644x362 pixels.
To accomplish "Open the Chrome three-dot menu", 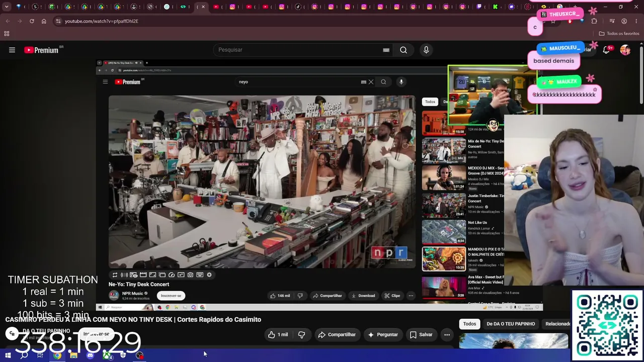I will pyautogui.click(x=636, y=21).
